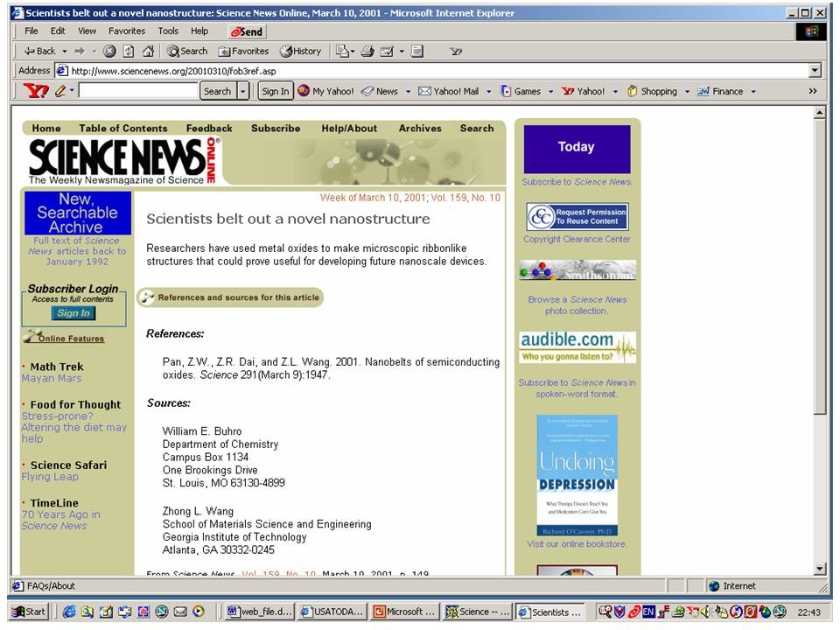Click the Edit page toolbar icon
Image resolution: width=840 pixels, height=630 pixels.
pos(387,51)
